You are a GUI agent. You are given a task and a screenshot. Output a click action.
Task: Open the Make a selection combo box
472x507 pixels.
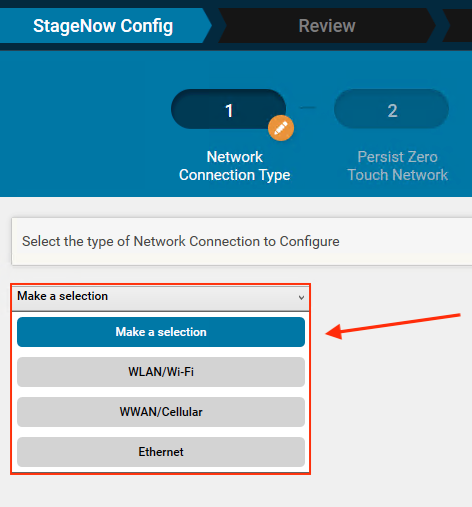tap(161, 298)
